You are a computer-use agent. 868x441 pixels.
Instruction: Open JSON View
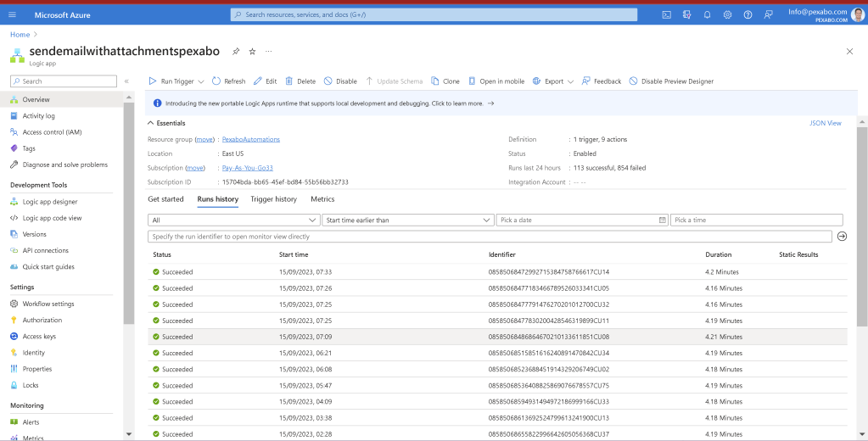826,123
